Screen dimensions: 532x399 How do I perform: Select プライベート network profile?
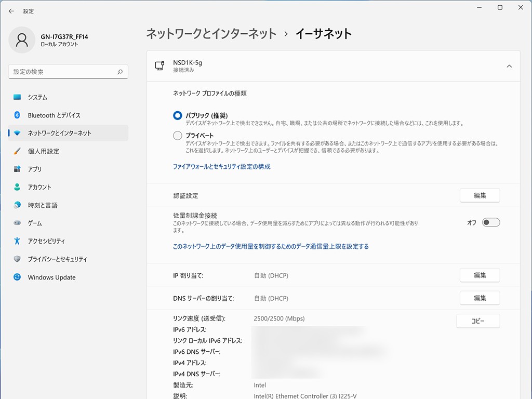[178, 136]
